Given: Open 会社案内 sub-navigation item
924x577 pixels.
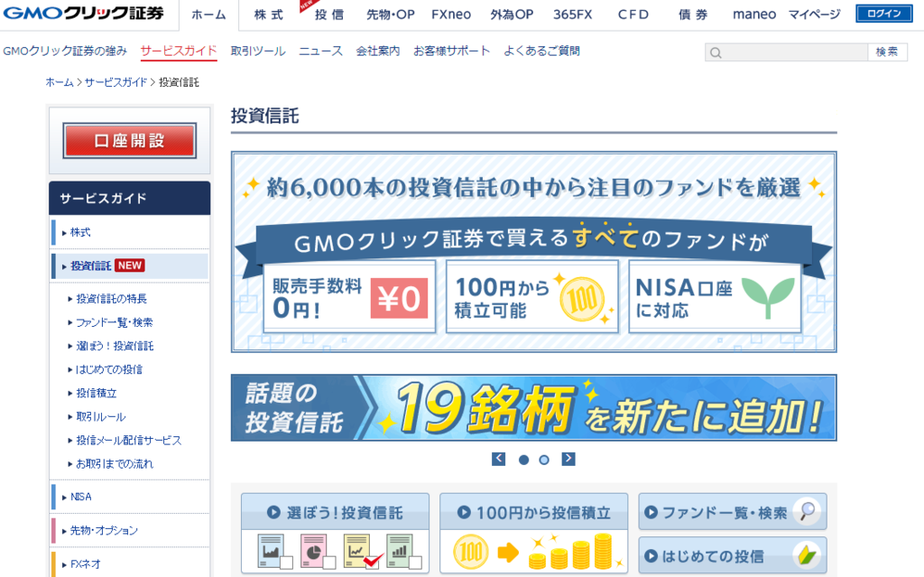Looking at the screenshot, I should [x=378, y=51].
